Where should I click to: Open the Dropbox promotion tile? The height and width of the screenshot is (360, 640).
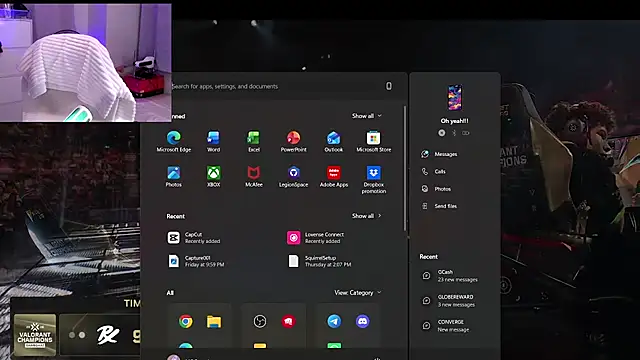373,180
